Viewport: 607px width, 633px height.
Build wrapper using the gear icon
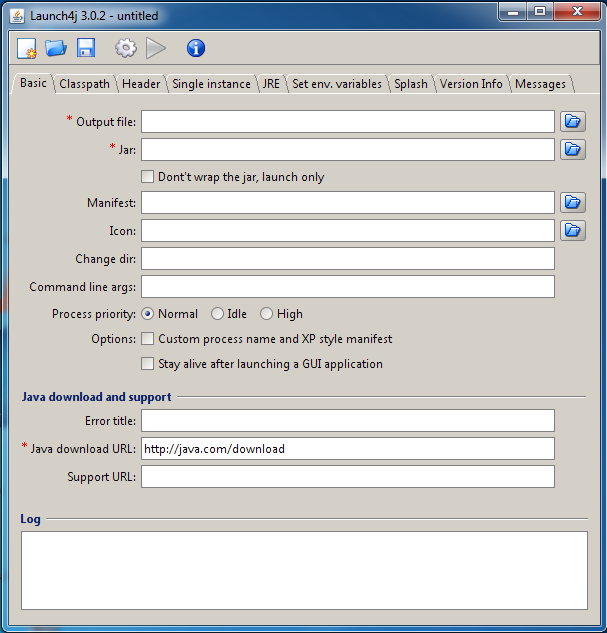126,48
